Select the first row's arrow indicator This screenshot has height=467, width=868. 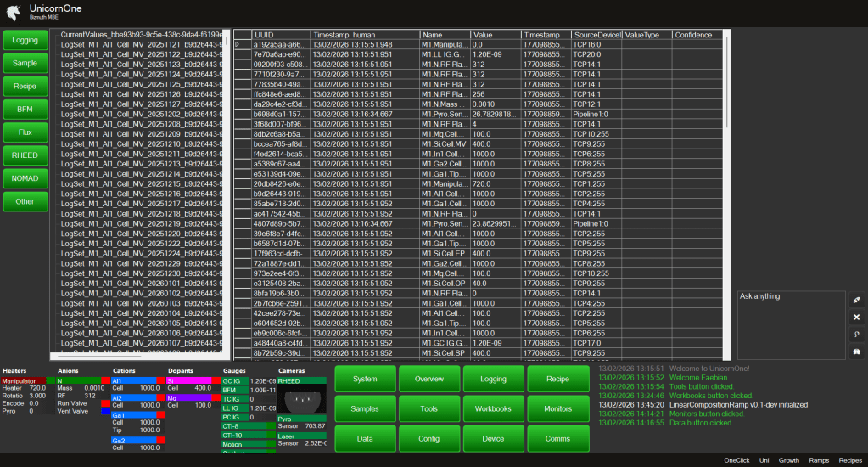pyautogui.click(x=238, y=44)
